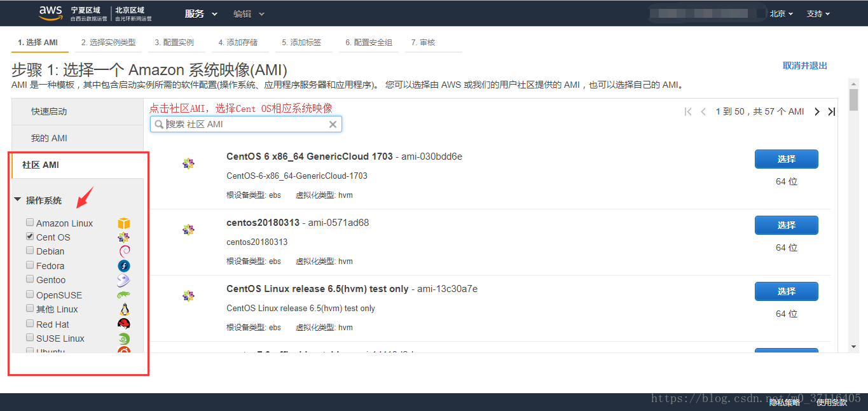Click the Red Hat logo icon
The height and width of the screenshot is (411, 868).
[124, 324]
